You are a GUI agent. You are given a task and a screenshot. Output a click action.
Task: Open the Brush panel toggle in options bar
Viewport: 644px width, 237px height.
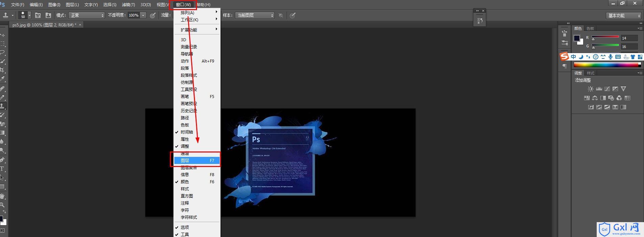38,15
